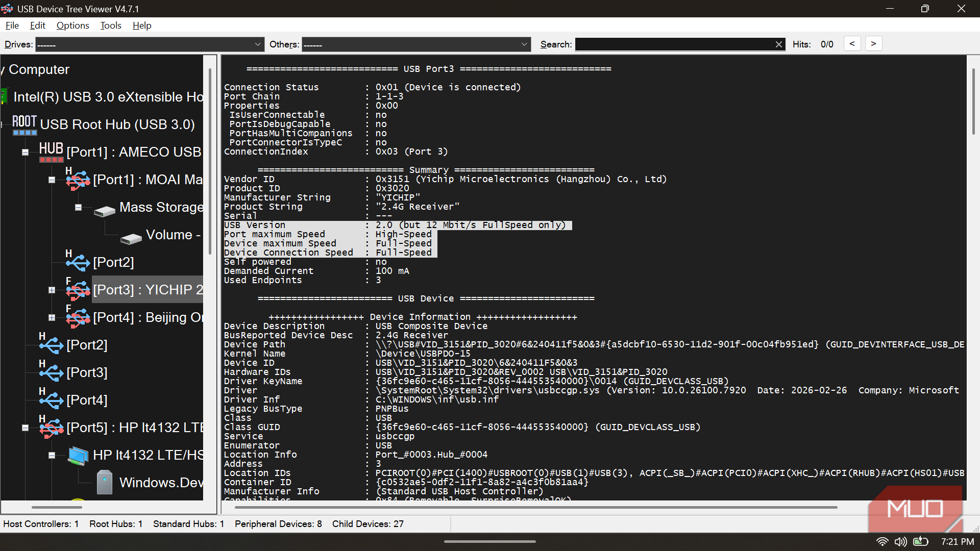Open the Wi-Fi network tray icon
980x551 pixels.
pos(882,541)
